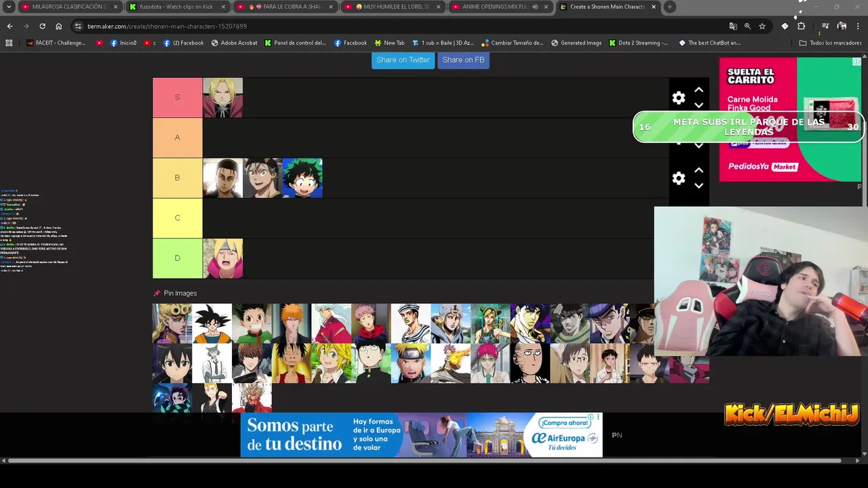The width and height of the screenshot is (868, 488).
Task: Close the PedidosYa ad with corner icon
Action: click(x=856, y=62)
